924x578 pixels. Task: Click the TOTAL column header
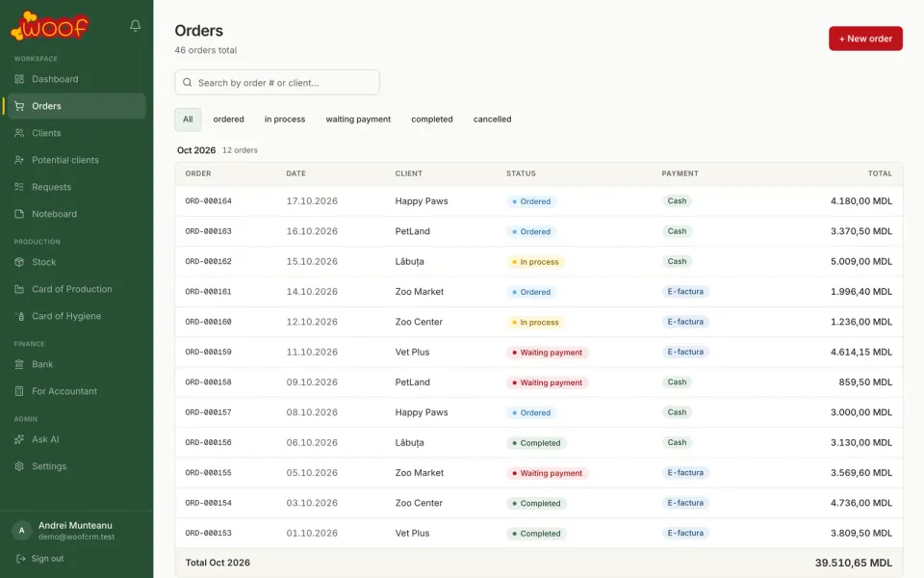[x=880, y=173]
